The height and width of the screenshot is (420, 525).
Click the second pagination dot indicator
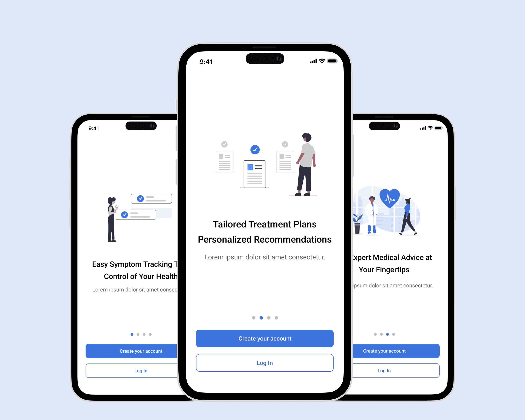coord(261,318)
